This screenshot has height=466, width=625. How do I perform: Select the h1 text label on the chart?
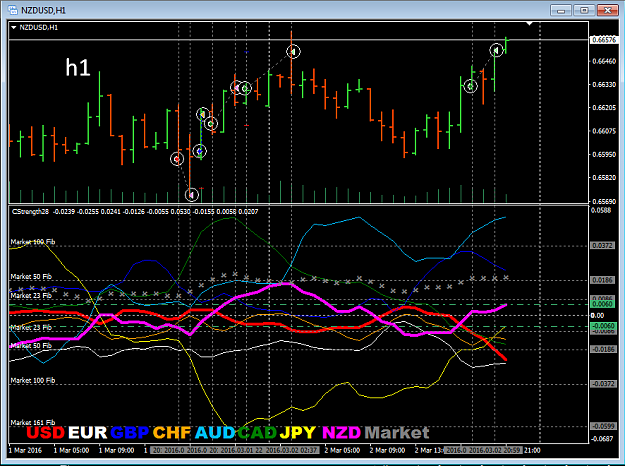78,67
